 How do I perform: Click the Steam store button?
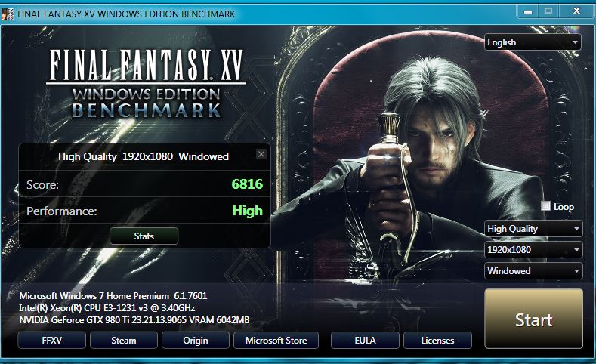pyautogui.click(x=124, y=340)
